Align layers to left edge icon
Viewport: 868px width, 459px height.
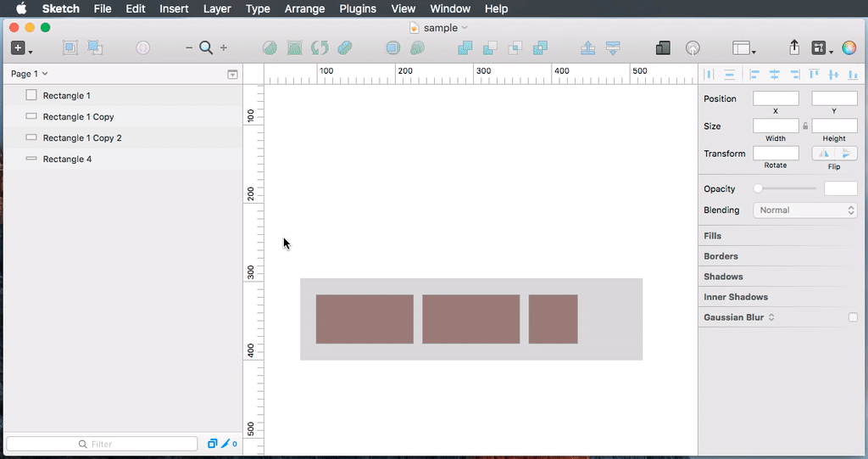(753, 75)
